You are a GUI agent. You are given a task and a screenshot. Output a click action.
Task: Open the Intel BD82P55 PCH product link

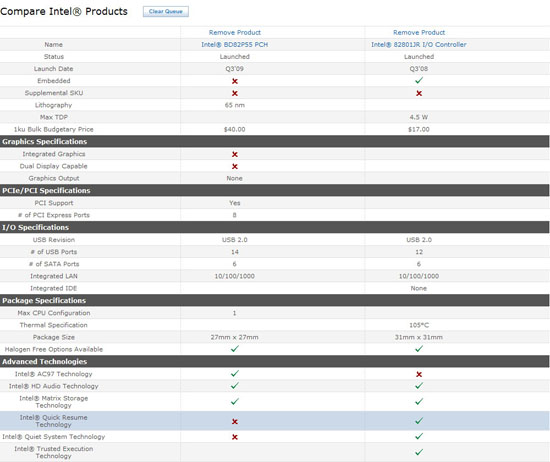(x=234, y=45)
